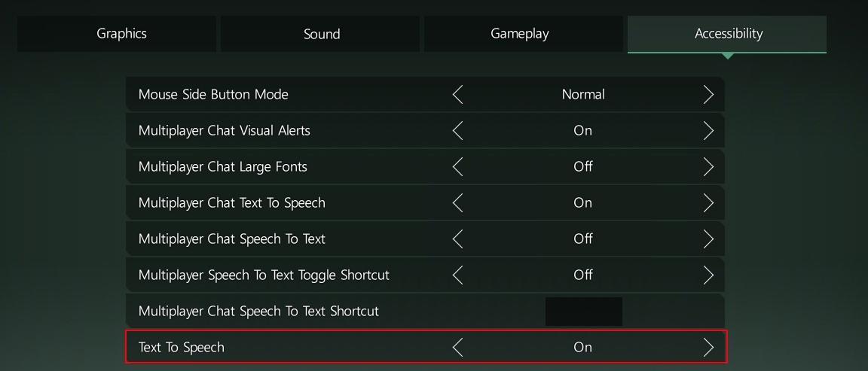868x371 pixels.
Task: Toggle Multiplayer Chat Large Fonts Off value
Action: 582,166
